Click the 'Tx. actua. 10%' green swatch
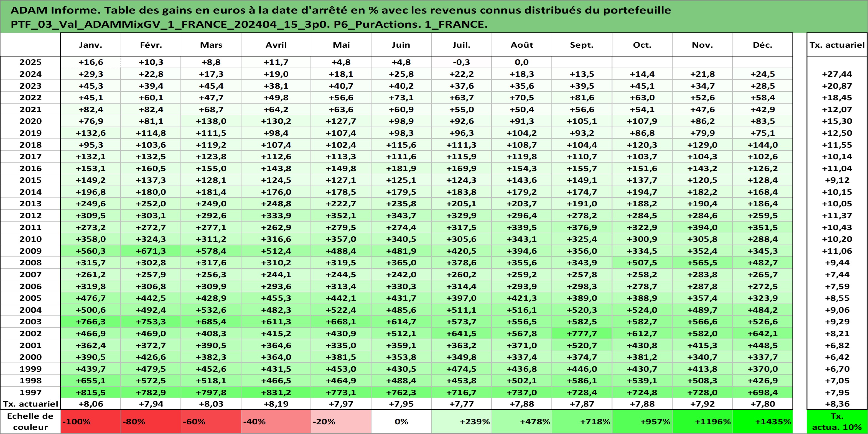Screen dimensions: 868x434 click(837, 422)
